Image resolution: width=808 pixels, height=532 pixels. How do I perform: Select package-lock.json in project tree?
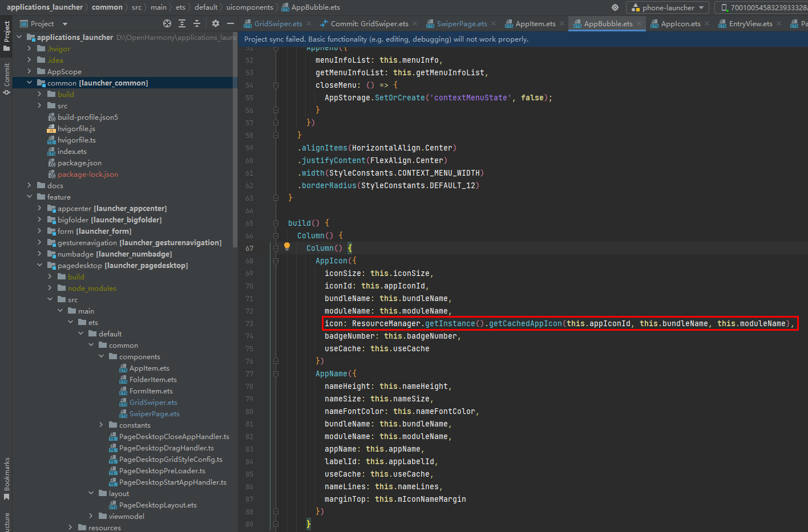[x=88, y=174]
